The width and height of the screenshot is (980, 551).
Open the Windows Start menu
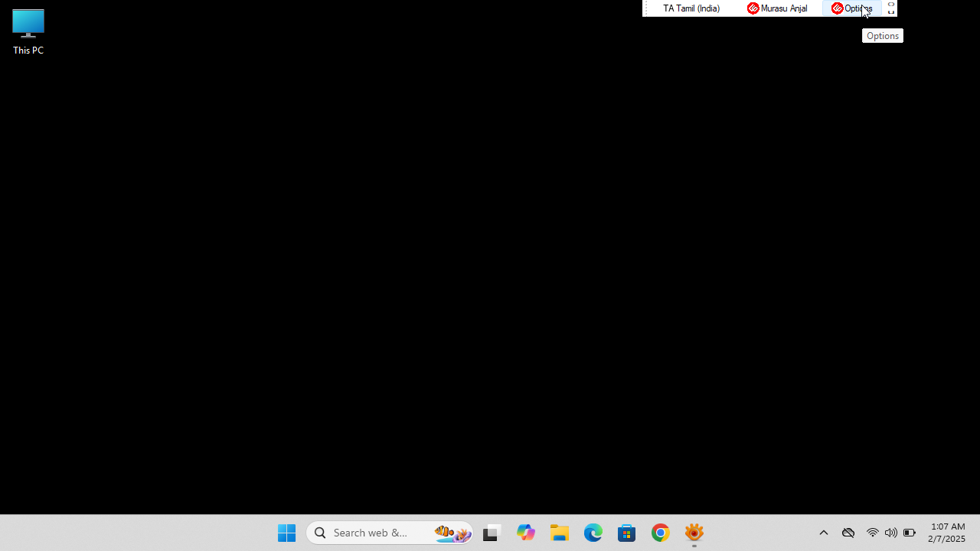click(287, 533)
